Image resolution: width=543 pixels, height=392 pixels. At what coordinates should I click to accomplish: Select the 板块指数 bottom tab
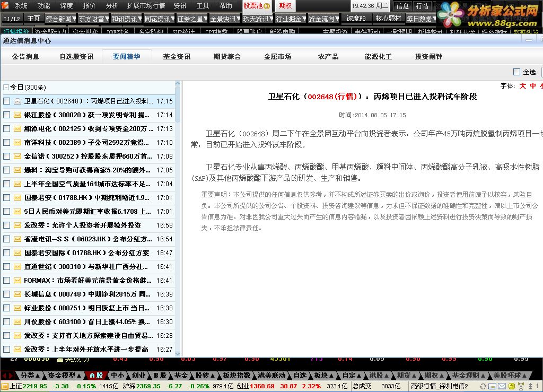pos(236,376)
